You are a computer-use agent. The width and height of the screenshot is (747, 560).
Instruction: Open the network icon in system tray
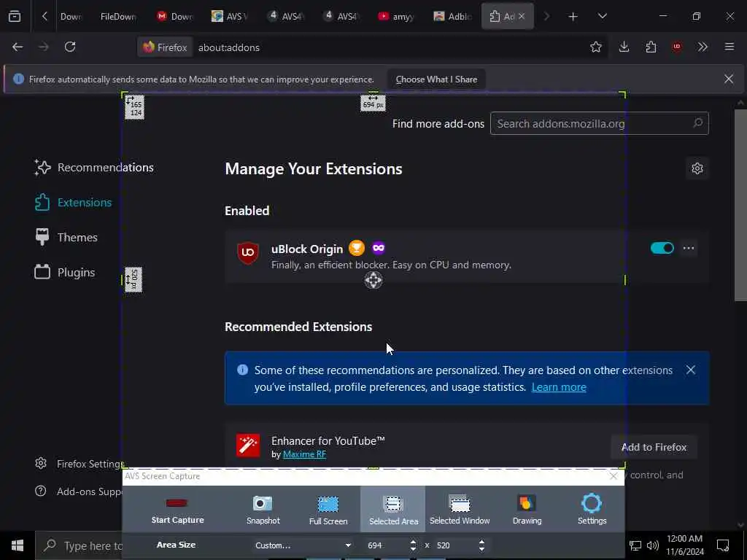[635, 545]
